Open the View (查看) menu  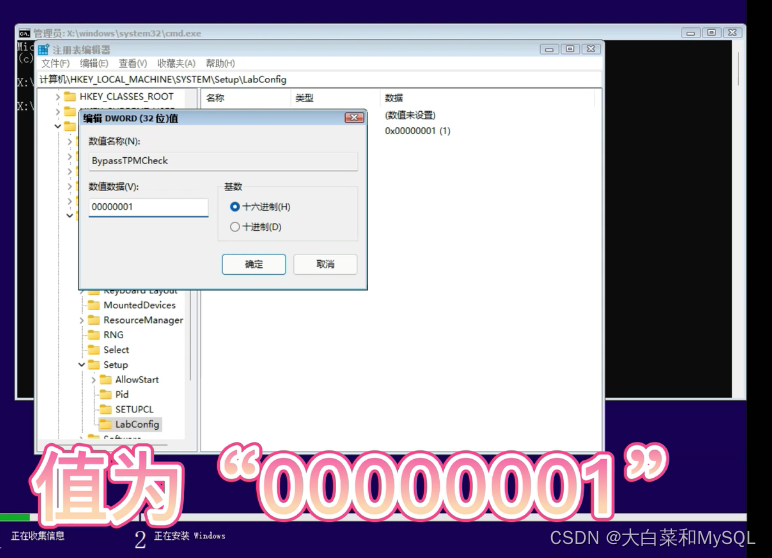point(133,64)
